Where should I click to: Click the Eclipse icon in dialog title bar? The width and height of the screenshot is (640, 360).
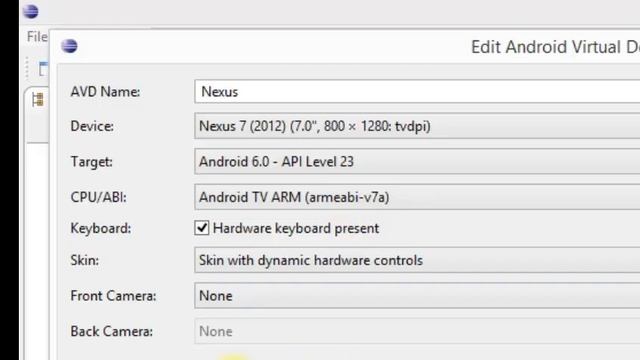(x=69, y=46)
